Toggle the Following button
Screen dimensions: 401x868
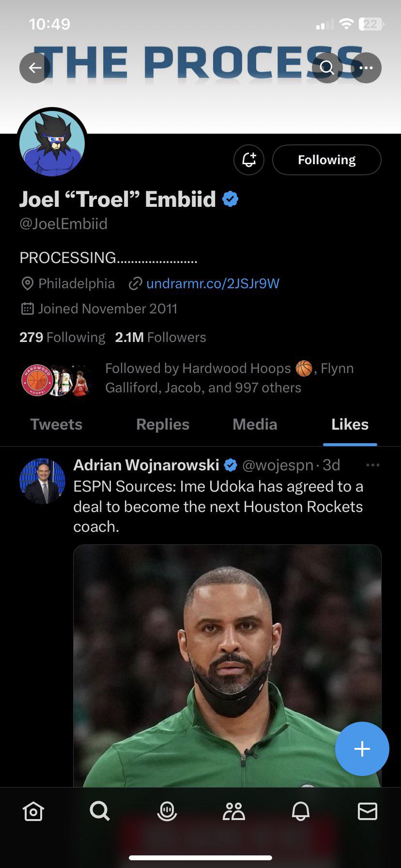point(326,160)
